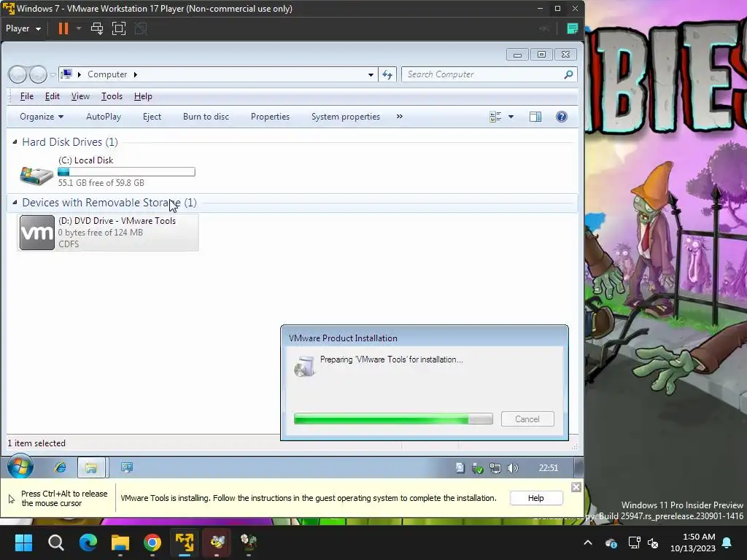Image resolution: width=747 pixels, height=560 pixels.
Task: Open the power options arrow beside pause
Action: [x=79, y=28]
